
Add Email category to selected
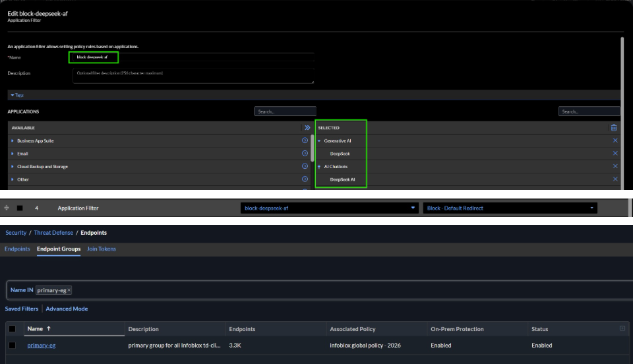pos(305,154)
